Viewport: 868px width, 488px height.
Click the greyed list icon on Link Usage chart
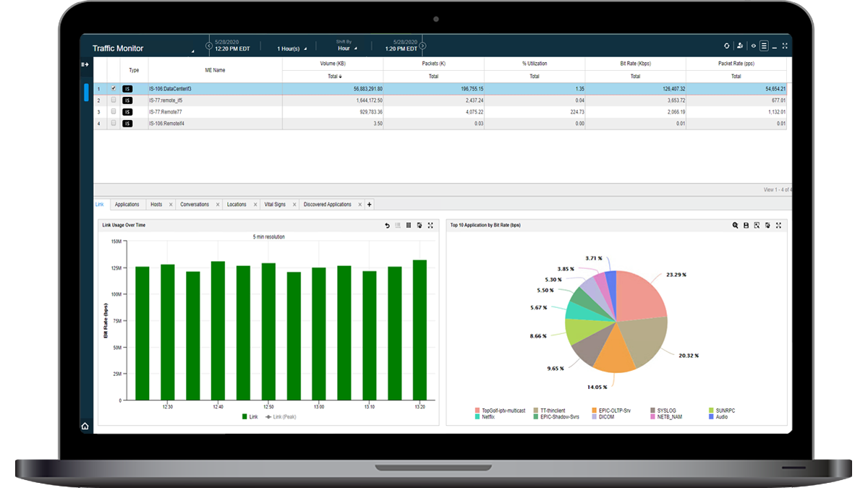[x=398, y=226]
